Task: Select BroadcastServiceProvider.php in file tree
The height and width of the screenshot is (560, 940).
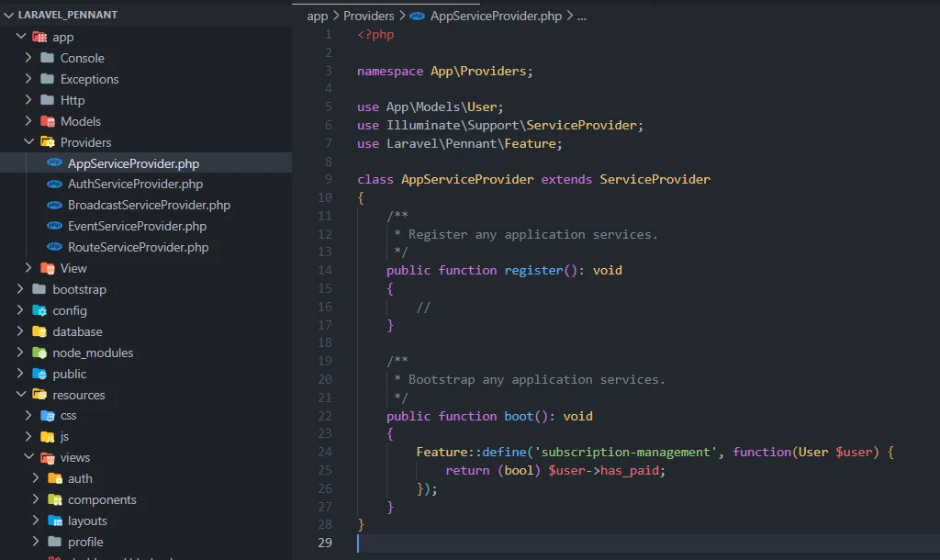Action: 149,205
